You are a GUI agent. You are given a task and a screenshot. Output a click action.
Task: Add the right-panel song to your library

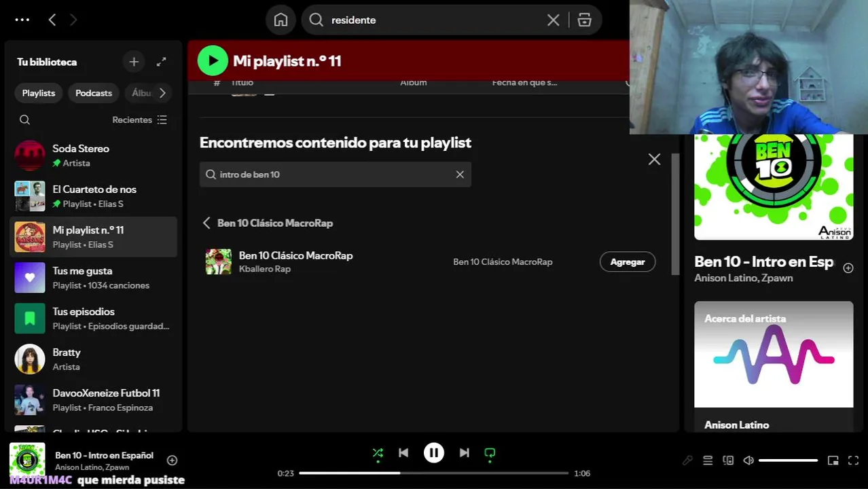pyautogui.click(x=848, y=268)
